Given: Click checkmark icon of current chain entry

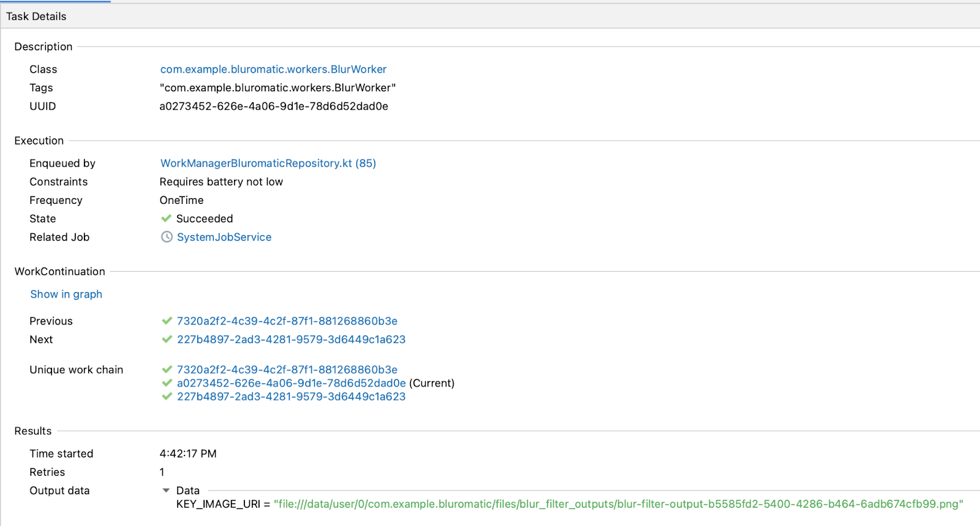Looking at the screenshot, I should point(167,383).
